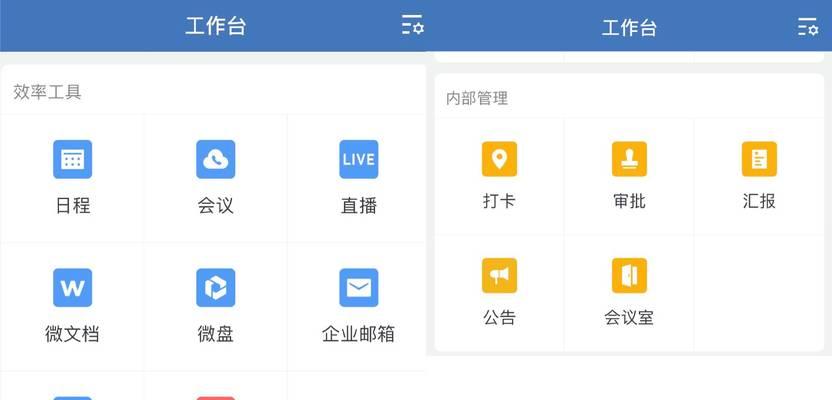Select the 公告 label

click(x=499, y=318)
